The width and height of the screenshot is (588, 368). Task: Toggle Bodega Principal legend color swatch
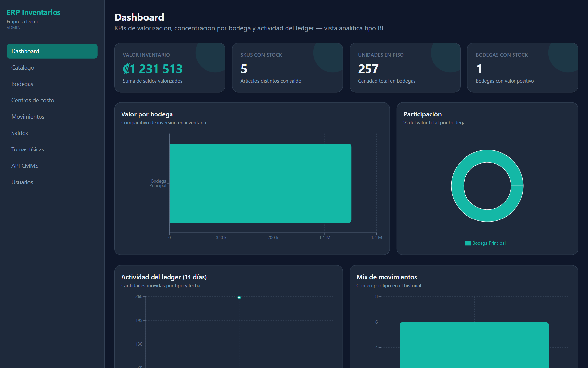click(468, 243)
